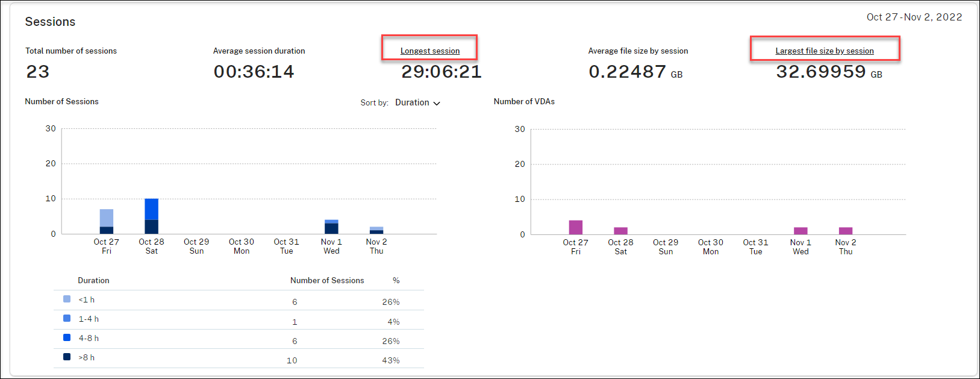Viewport: 980px width, 379px height.
Task: Open Largest file size by session link
Action: tap(824, 51)
